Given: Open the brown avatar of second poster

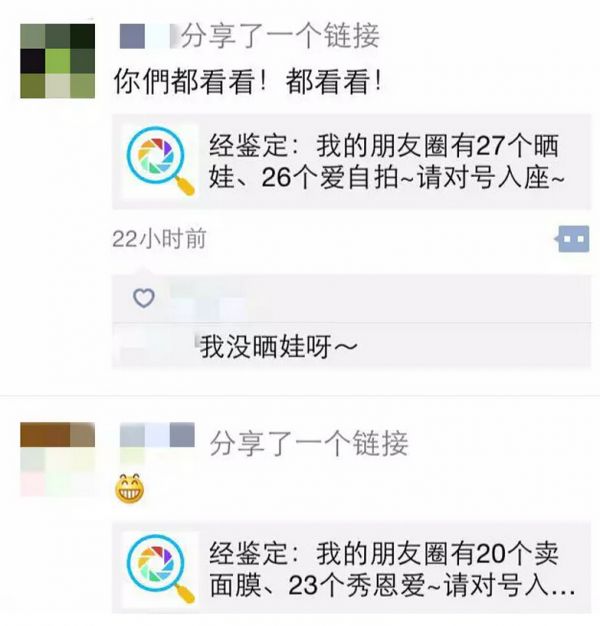Looking at the screenshot, I should [x=57, y=459].
